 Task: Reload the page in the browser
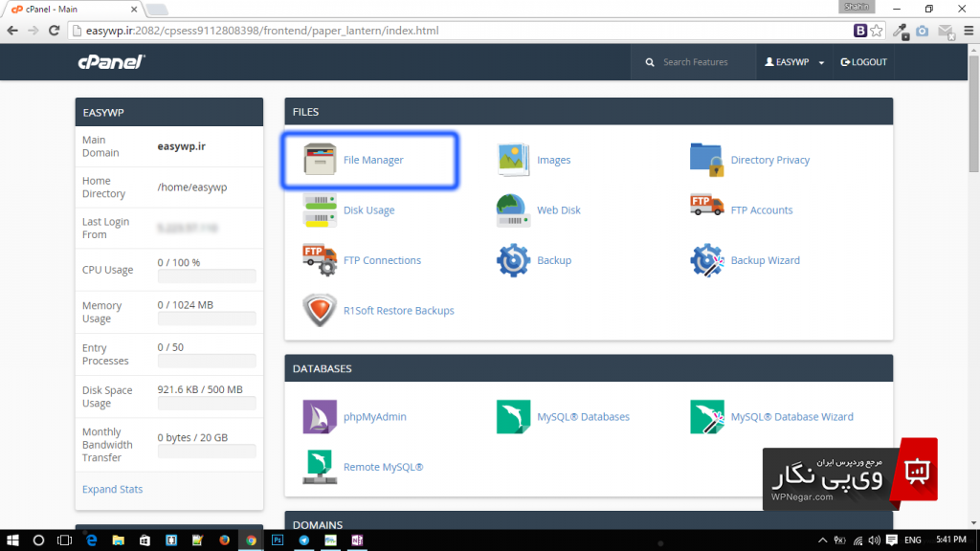click(x=54, y=31)
